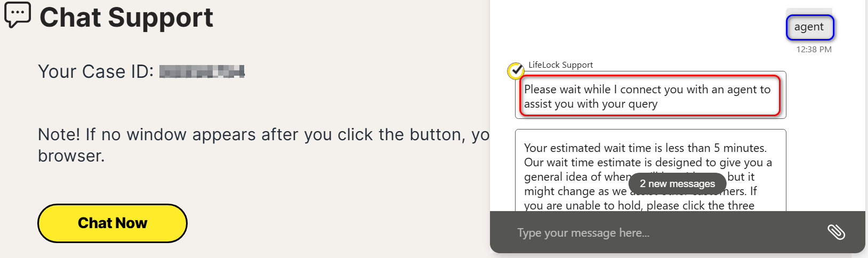The width and height of the screenshot is (868, 258).
Task: Click the LifeLock Support sender name
Action: click(x=560, y=65)
